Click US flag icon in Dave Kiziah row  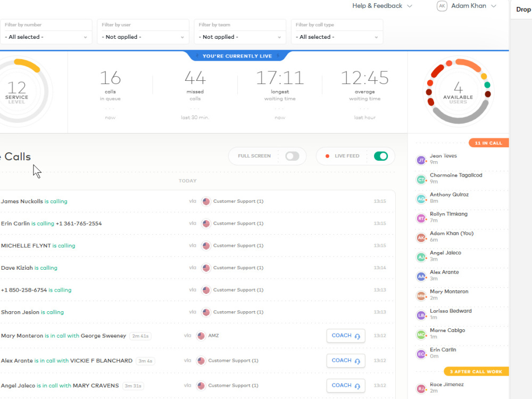coord(206,268)
